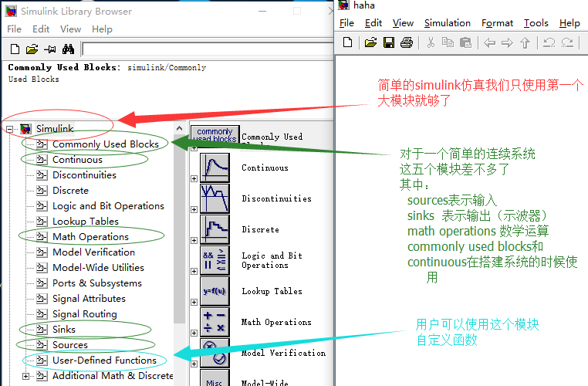Expand Additional Math & Discrete tree node

click(25, 376)
